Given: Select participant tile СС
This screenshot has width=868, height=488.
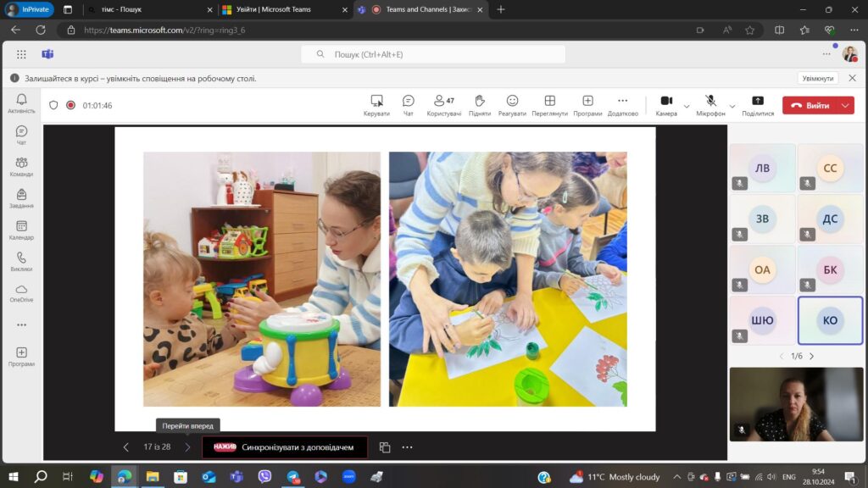Looking at the screenshot, I should pos(830,168).
